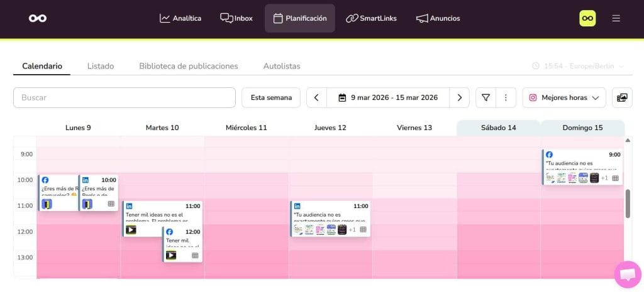Screen dimensions: 644x292
Task: Open the three-dot more options
Action: [506, 97]
